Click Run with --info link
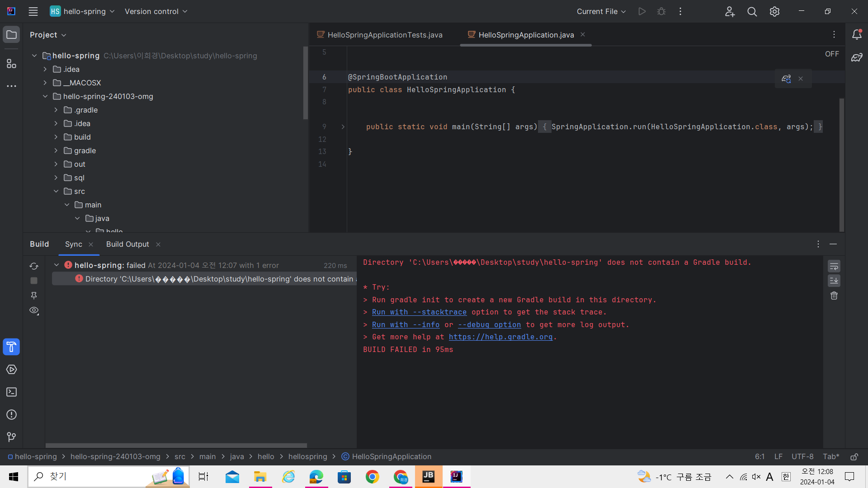 (406, 325)
